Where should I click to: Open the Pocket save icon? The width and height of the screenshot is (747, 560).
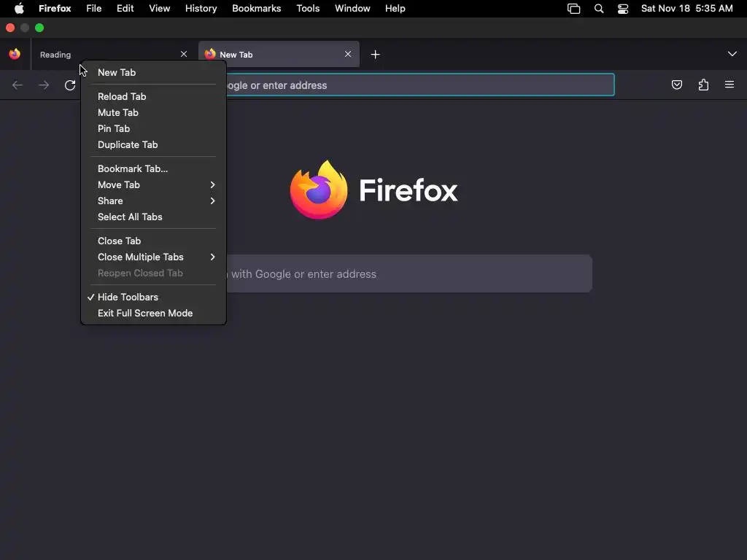(677, 85)
